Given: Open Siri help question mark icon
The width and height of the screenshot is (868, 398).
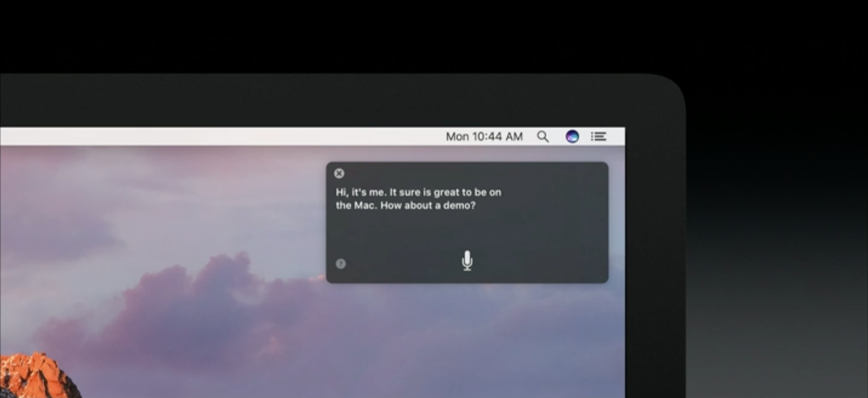Looking at the screenshot, I should (x=341, y=264).
